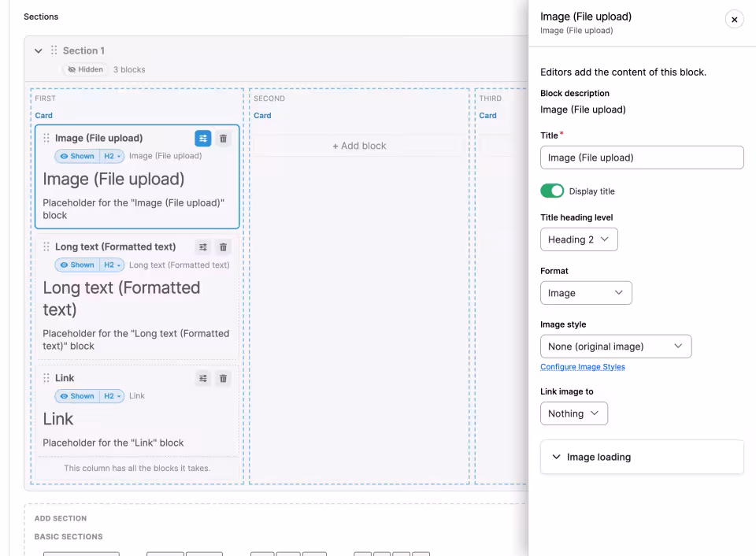This screenshot has width=756, height=556.
Task: Add a block to the Second column
Action: tap(359, 146)
